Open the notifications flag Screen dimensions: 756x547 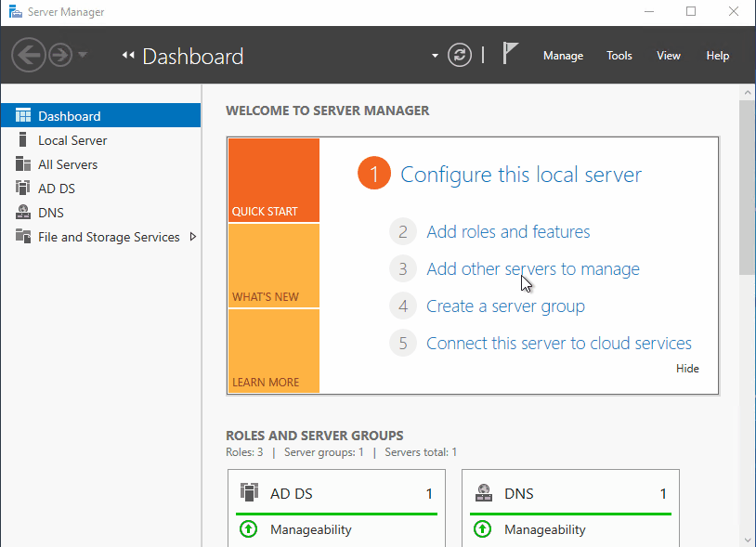click(x=511, y=54)
